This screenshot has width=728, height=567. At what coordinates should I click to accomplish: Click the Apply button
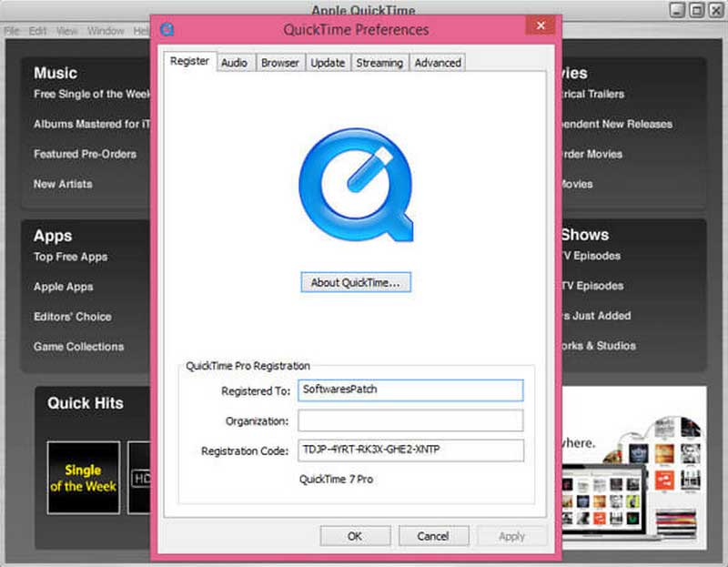click(x=511, y=536)
